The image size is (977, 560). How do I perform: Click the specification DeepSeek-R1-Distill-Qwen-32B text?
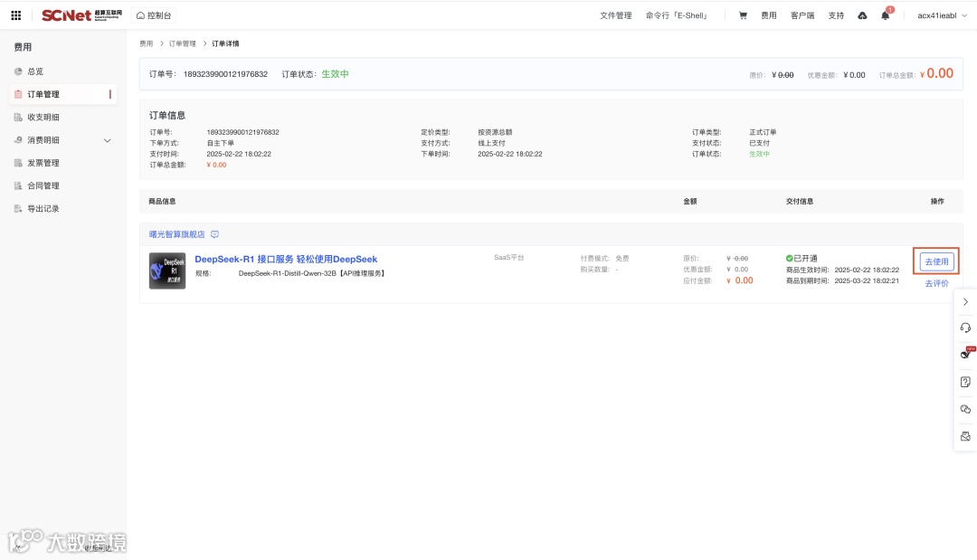coord(311,273)
